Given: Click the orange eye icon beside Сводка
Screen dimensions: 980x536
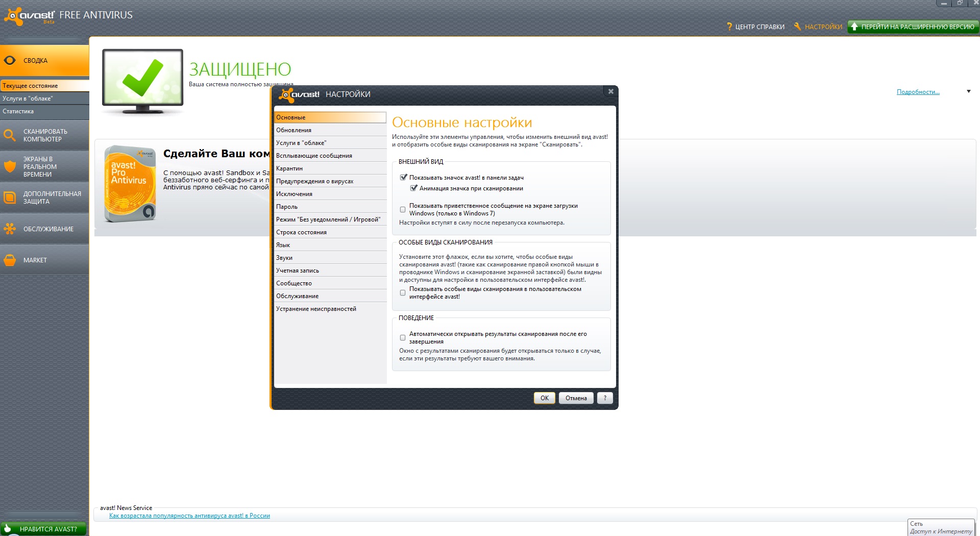Looking at the screenshot, I should tap(10, 60).
